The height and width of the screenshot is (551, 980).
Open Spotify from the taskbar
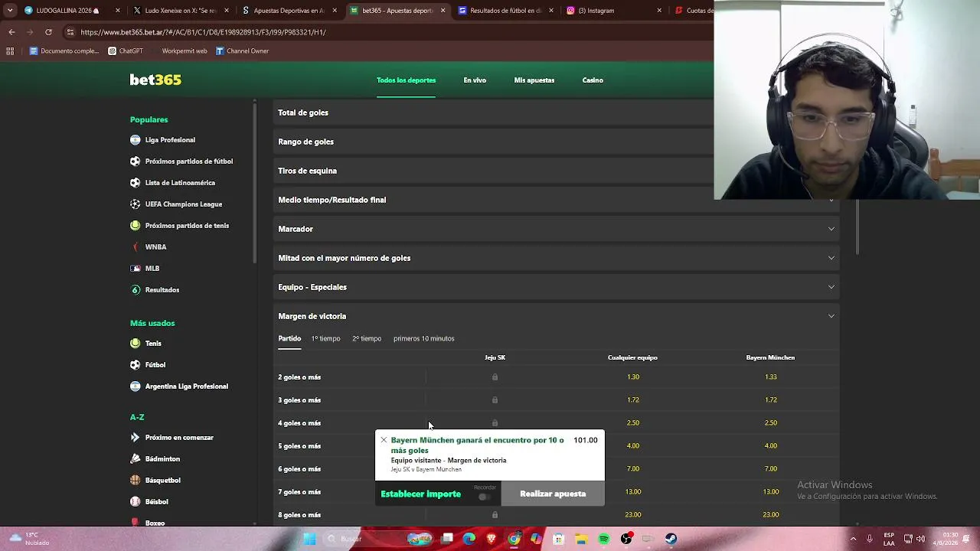[x=604, y=539]
